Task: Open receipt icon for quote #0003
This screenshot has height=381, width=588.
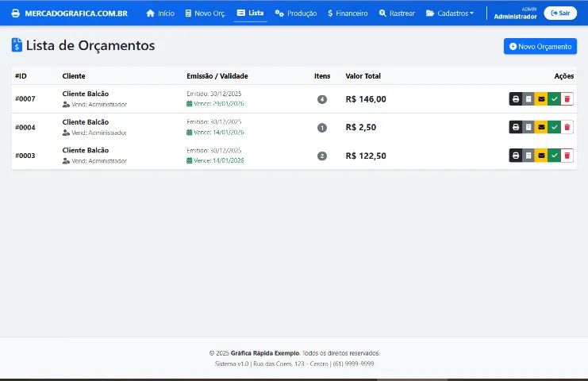Action: pyautogui.click(x=528, y=156)
